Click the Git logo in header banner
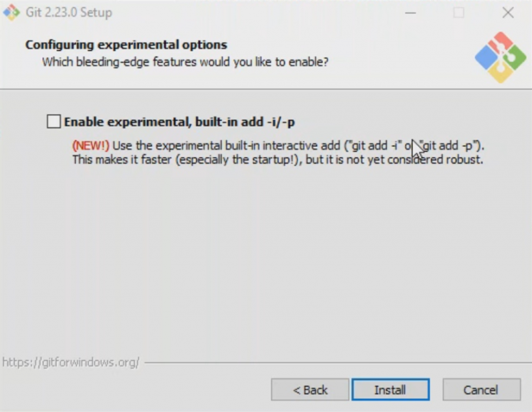Screen dimensions: 532x412 (500, 58)
